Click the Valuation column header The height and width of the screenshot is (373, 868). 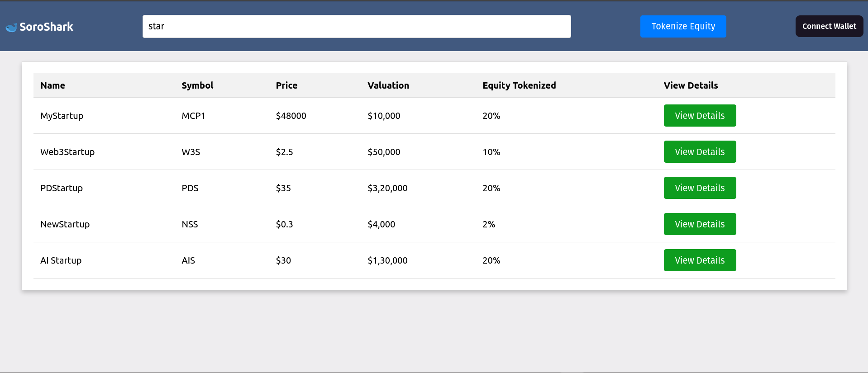tap(388, 85)
